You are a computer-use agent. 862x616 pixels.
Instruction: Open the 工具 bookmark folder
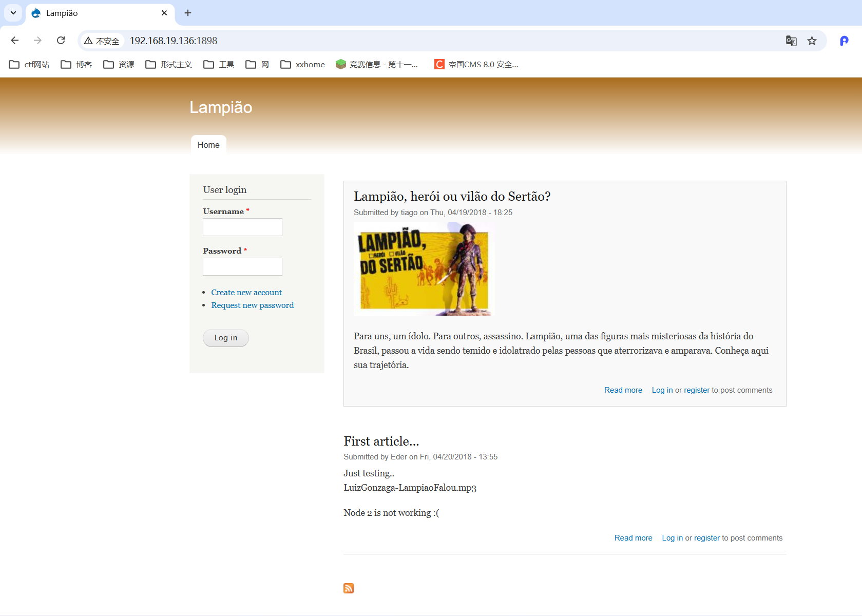coord(219,64)
